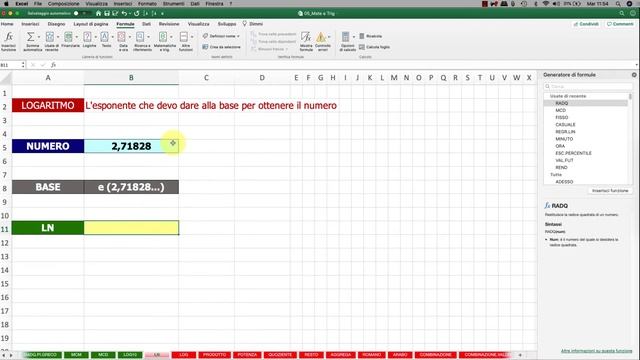Switch to the QUOZIENTE sheet tab

click(280, 355)
